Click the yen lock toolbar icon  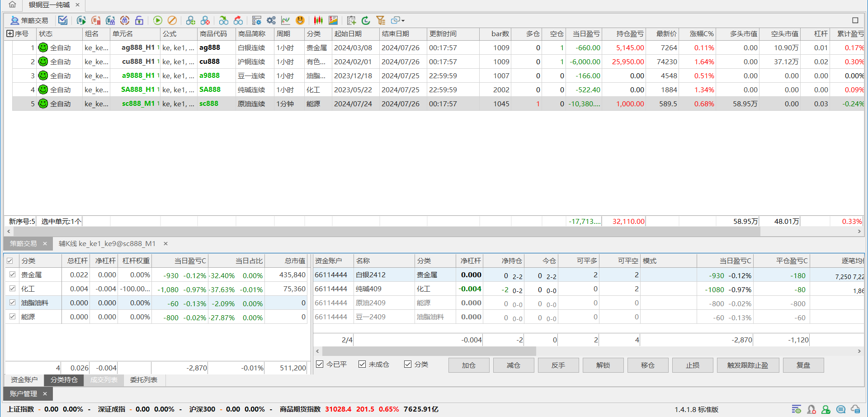click(x=110, y=20)
